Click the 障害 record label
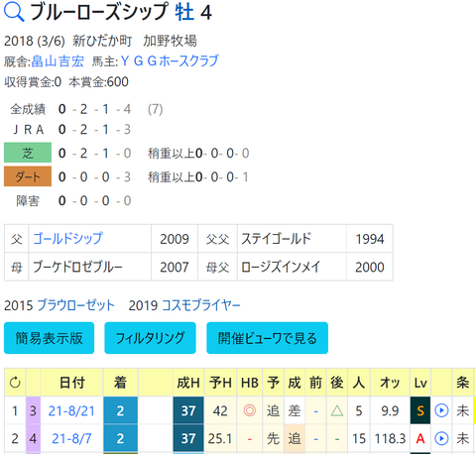The width and height of the screenshot is (476, 454). [x=28, y=200]
